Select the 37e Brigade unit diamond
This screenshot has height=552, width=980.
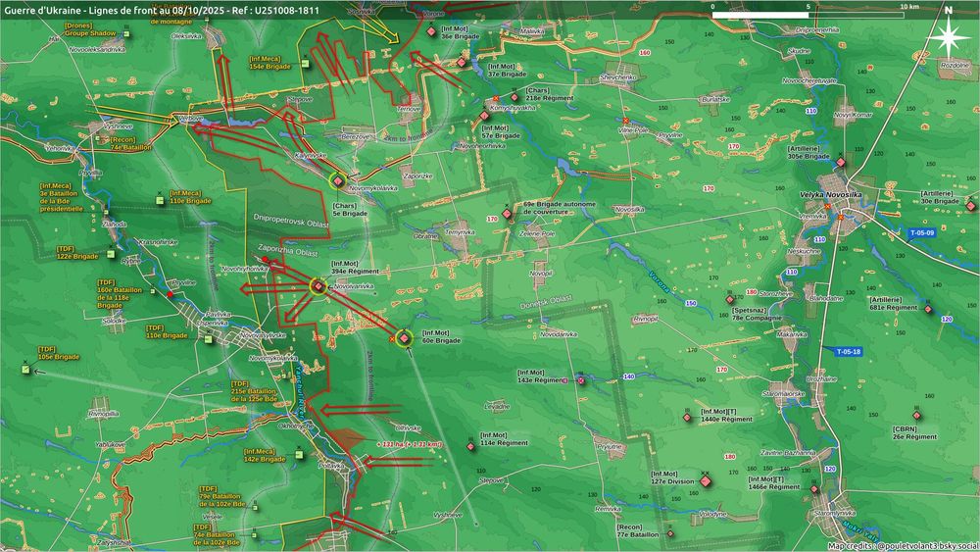(462, 63)
